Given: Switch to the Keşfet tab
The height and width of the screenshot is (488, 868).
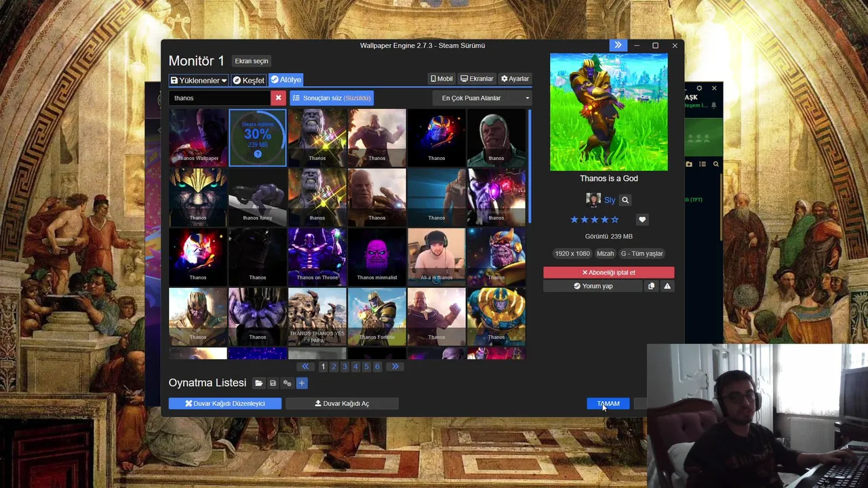Looking at the screenshot, I should point(249,80).
